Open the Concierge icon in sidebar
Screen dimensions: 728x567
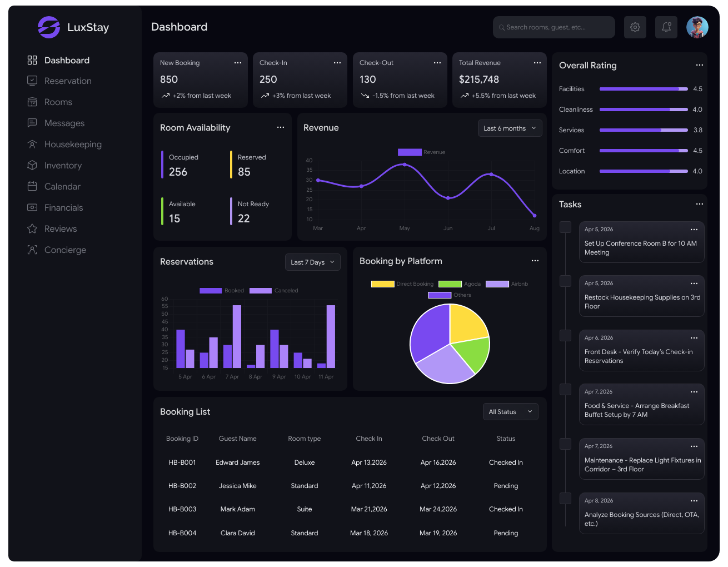pos(32,250)
